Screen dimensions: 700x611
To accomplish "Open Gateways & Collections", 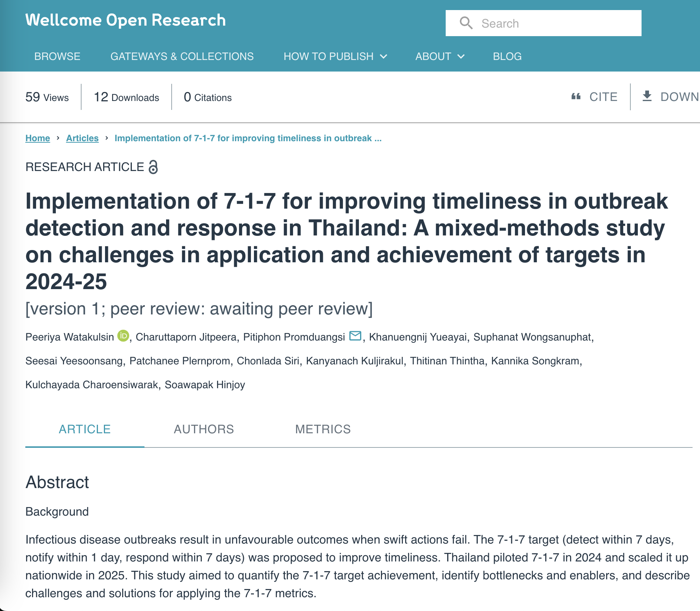I will coord(182,56).
